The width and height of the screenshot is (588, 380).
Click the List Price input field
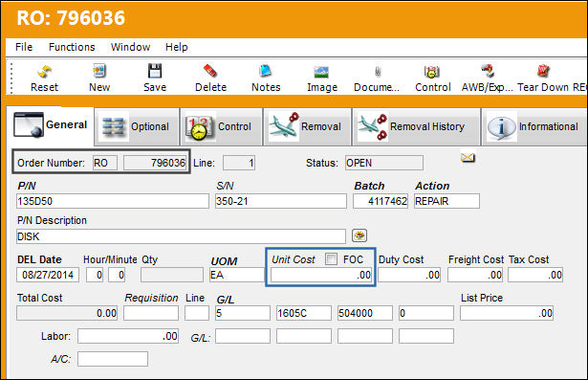(507, 313)
